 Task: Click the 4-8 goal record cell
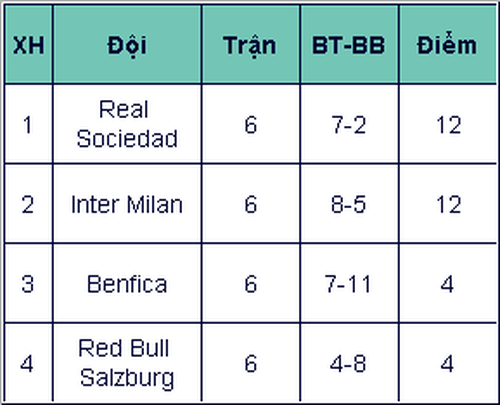(x=349, y=362)
